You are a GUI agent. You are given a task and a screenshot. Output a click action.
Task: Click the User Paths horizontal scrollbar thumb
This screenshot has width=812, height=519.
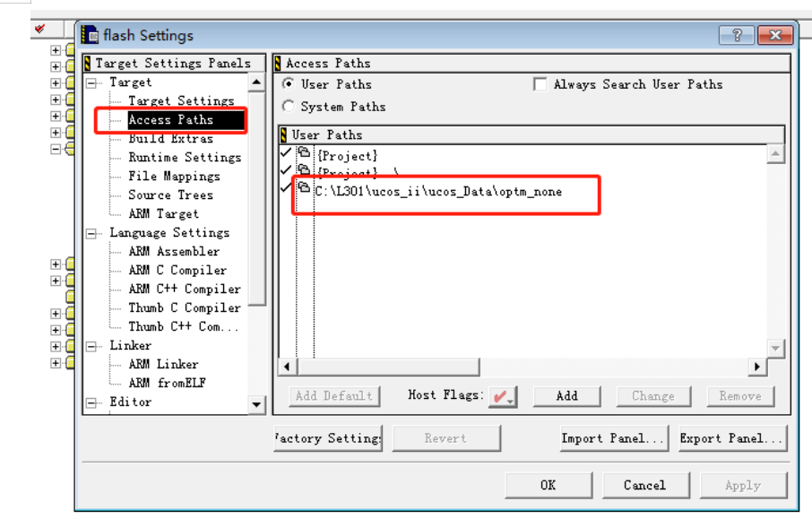pos(388,367)
